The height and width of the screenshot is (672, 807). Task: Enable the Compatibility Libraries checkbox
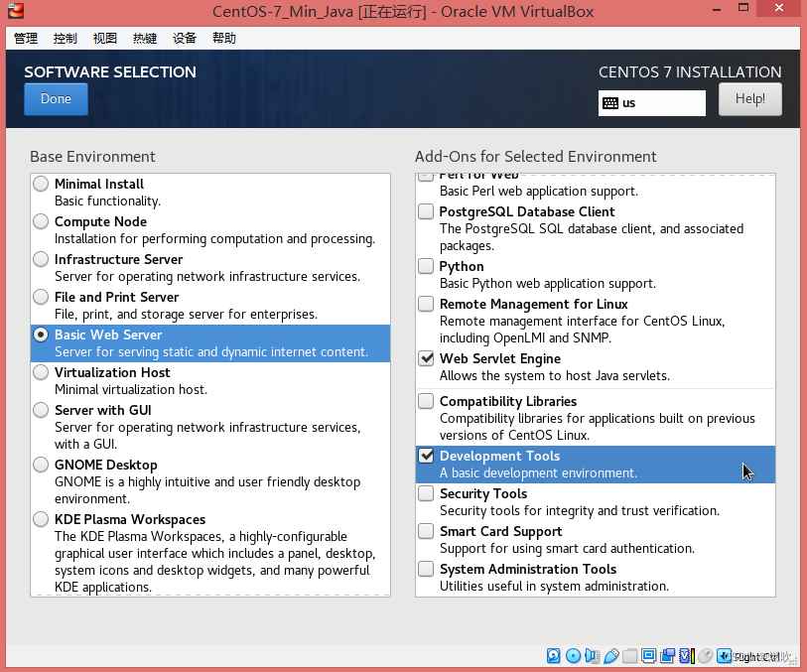point(426,401)
